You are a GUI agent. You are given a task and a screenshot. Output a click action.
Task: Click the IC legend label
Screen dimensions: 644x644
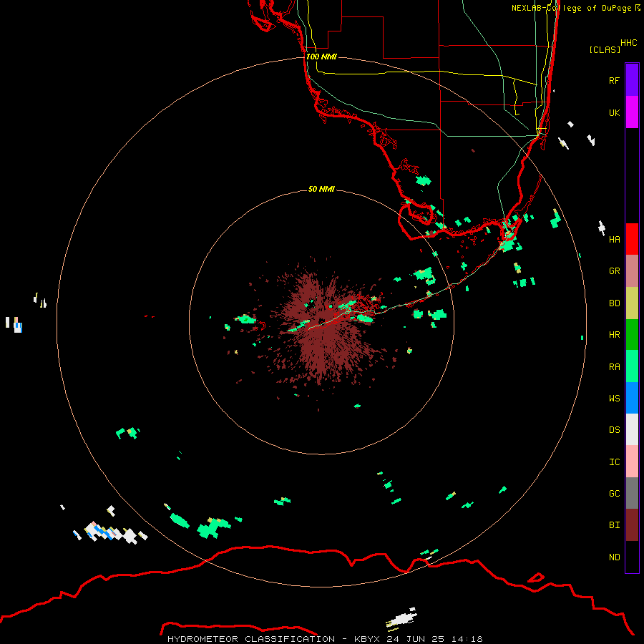614,462
